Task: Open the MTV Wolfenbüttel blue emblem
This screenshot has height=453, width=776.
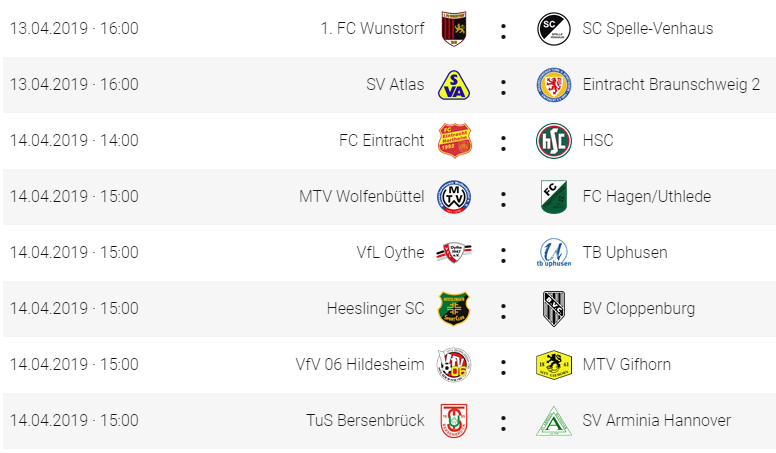Action: point(454,197)
